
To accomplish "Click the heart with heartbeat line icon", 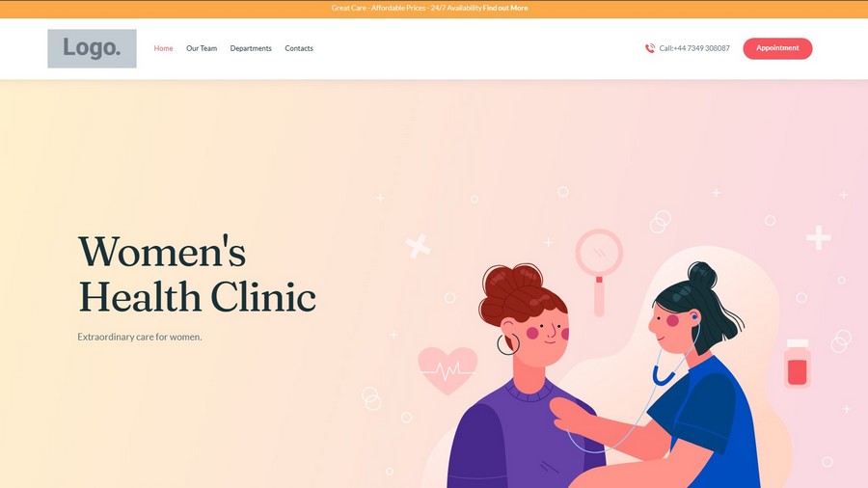I will click(x=448, y=370).
